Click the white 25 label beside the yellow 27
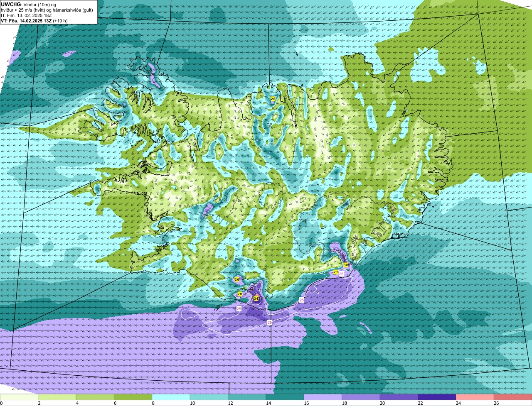The width and height of the screenshot is (532, 406). [x=341, y=274]
